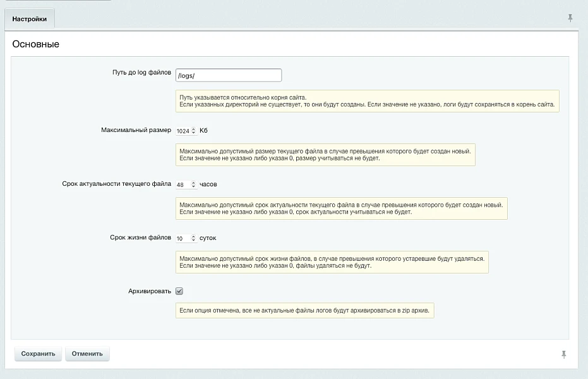Click the Кб unit label
588x379 pixels.
[x=203, y=131]
